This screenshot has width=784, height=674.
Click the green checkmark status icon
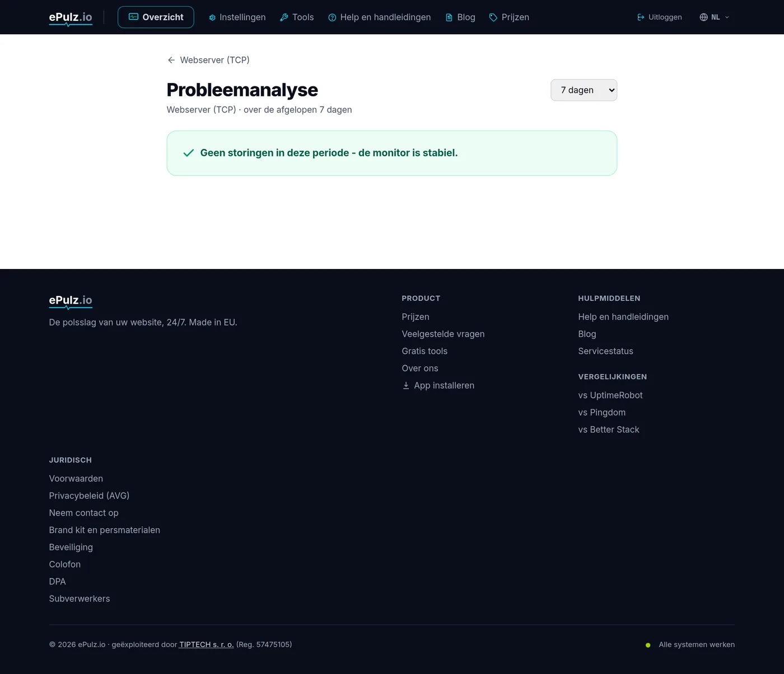click(189, 153)
